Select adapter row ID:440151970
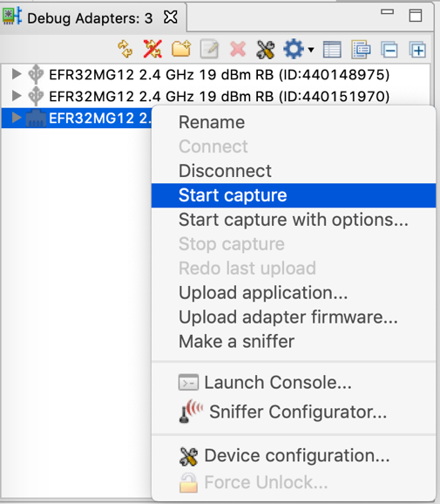This screenshot has width=440, height=504. pos(215,96)
